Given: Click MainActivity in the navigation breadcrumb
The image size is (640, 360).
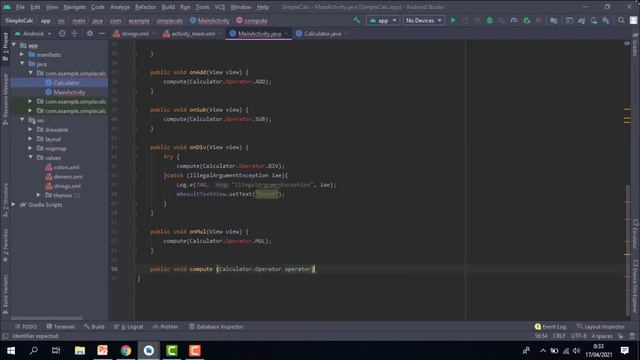Looking at the screenshot, I should pos(210,20).
